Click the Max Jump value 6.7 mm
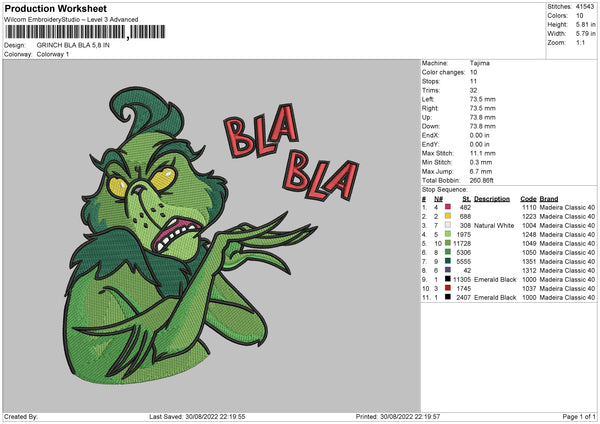Viewport: 600px width, 424px height. pos(481,171)
